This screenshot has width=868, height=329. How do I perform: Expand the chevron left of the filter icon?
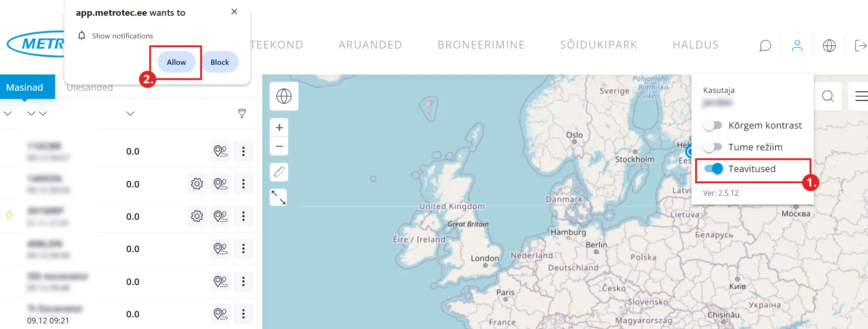131,113
